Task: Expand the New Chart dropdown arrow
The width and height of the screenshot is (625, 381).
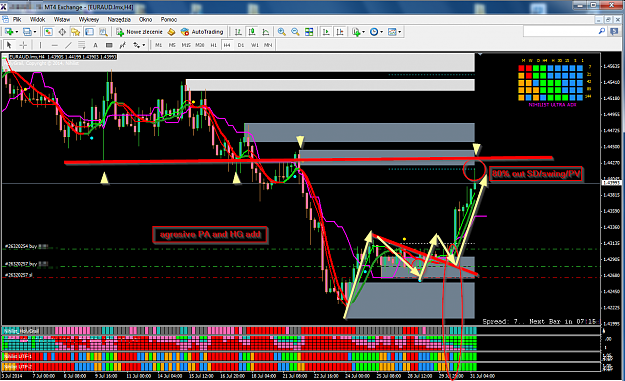Action: tap(16, 32)
